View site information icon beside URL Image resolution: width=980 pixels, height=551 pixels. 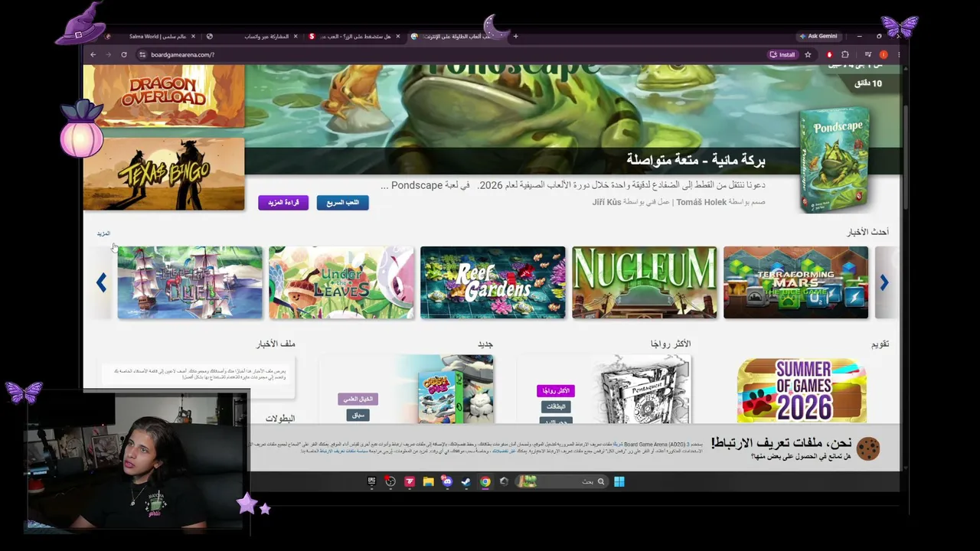[142, 54]
